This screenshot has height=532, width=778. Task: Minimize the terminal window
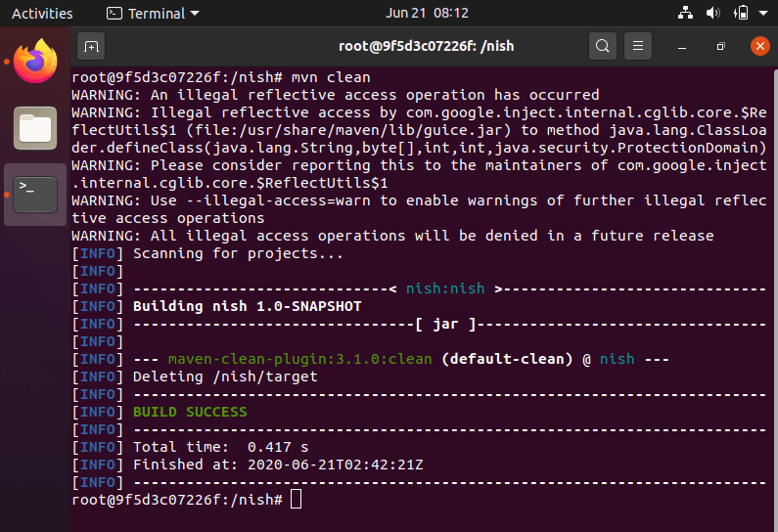(682, 46)
